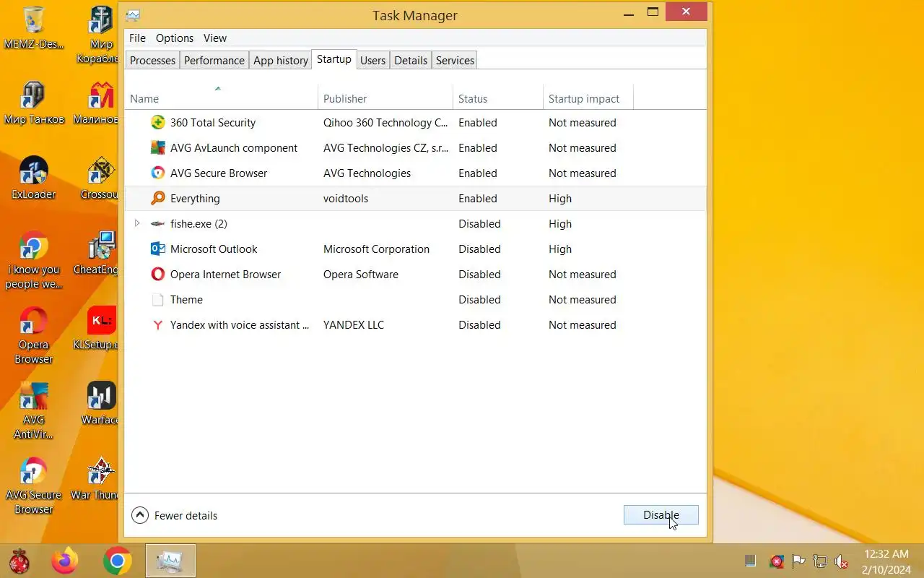Click the 360 Total Security startup icon
This screenshot has height=578, width=924.
click(x=157, y=123)
